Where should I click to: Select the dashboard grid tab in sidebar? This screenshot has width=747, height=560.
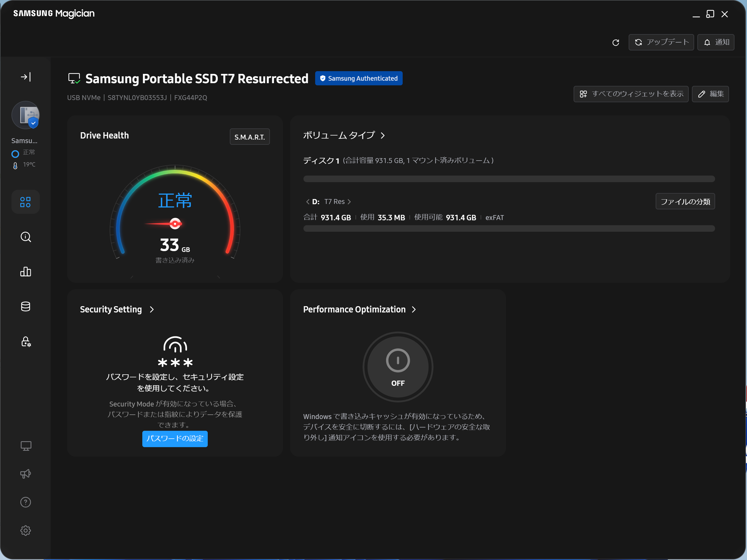point(26,202)
